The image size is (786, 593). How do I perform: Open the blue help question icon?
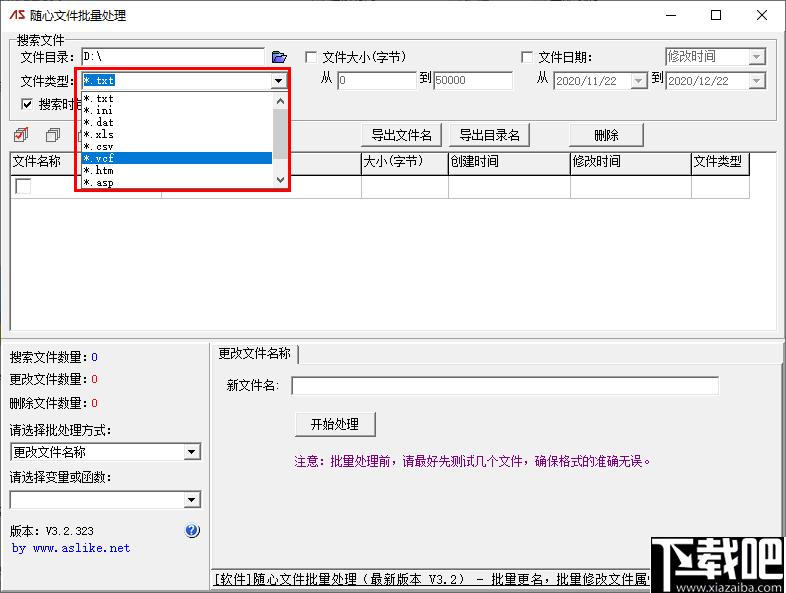click(192, 531)
